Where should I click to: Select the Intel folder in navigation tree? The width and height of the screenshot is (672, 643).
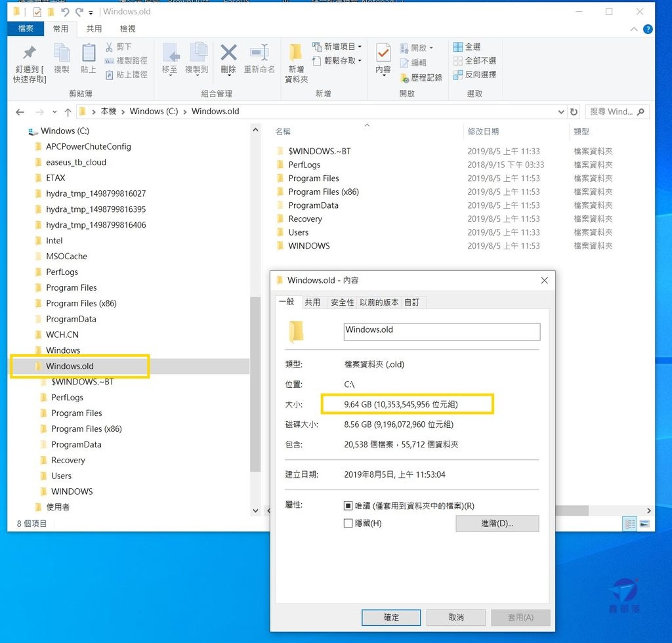54,241
